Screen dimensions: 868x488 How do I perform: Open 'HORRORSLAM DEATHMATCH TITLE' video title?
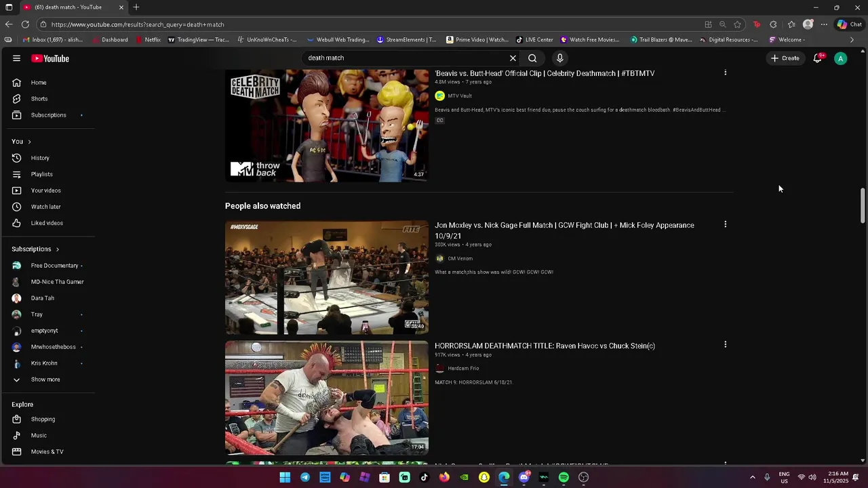pos(545,346)
